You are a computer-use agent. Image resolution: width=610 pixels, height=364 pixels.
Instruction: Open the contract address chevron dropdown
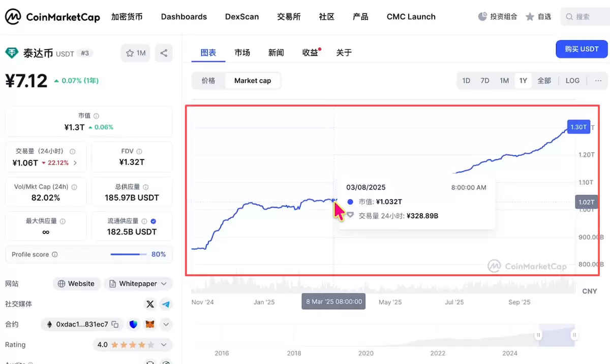[x=166, y=324]
